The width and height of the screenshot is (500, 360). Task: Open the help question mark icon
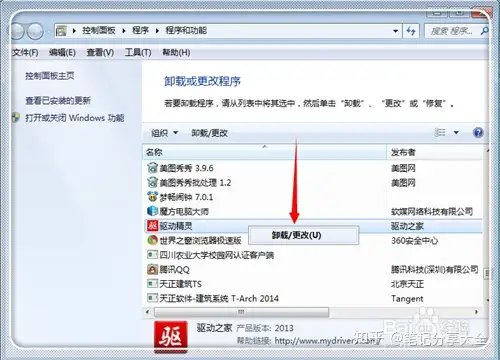[478, 133]
